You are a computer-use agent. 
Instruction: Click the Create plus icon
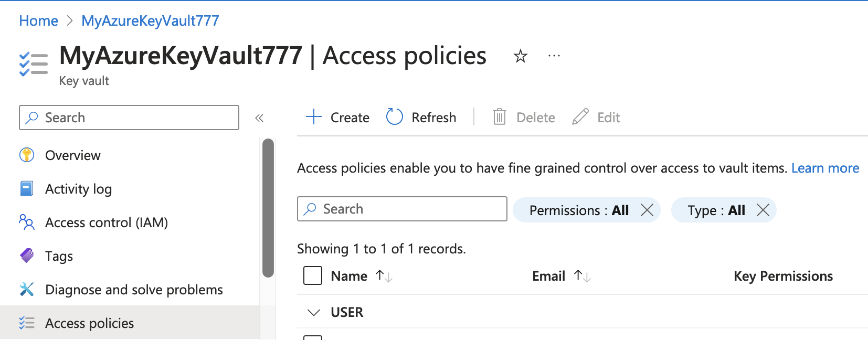pos(314,117)
